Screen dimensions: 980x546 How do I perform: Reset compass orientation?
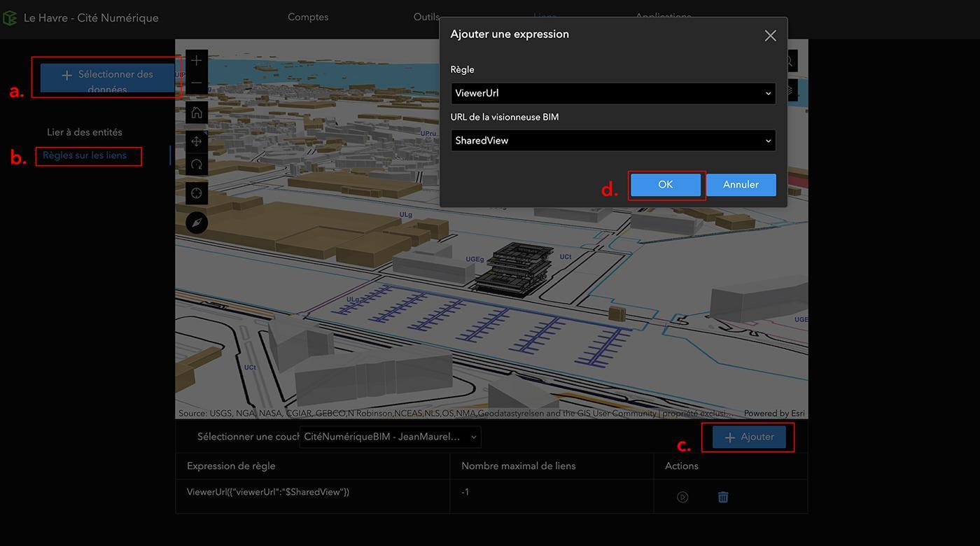(x=197, y=223)
